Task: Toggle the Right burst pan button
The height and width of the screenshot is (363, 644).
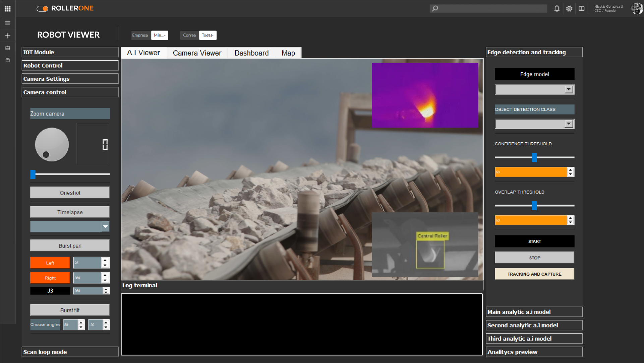Action: point(50,278)
